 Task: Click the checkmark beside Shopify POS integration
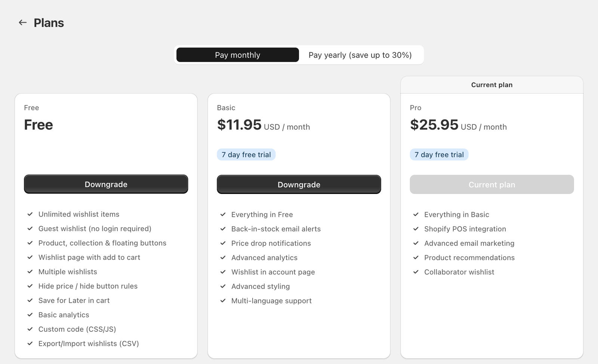[x=416, y=229]
